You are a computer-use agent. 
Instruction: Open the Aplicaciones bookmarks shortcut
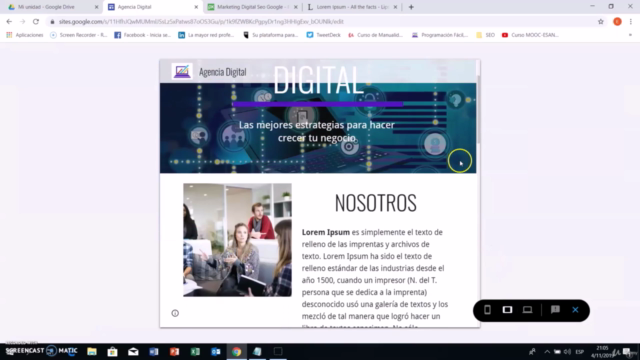point(24,35)
